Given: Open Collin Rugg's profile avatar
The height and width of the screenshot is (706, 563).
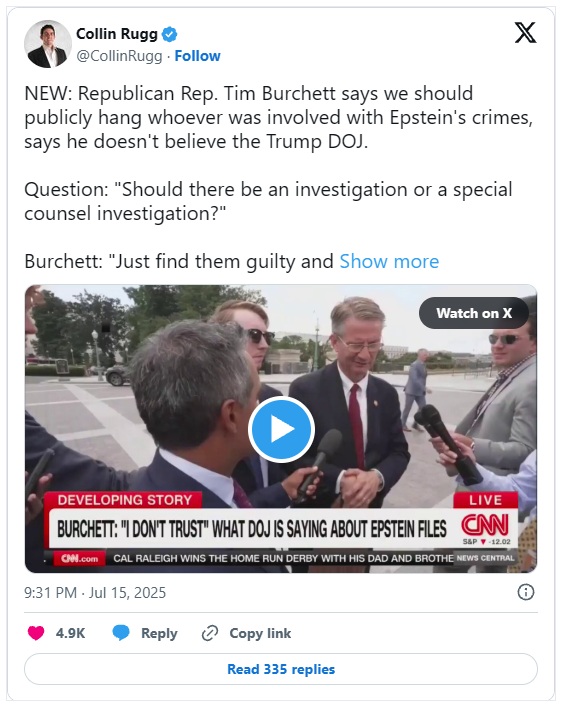Looking at the screenshot, I should pos(47,44).
